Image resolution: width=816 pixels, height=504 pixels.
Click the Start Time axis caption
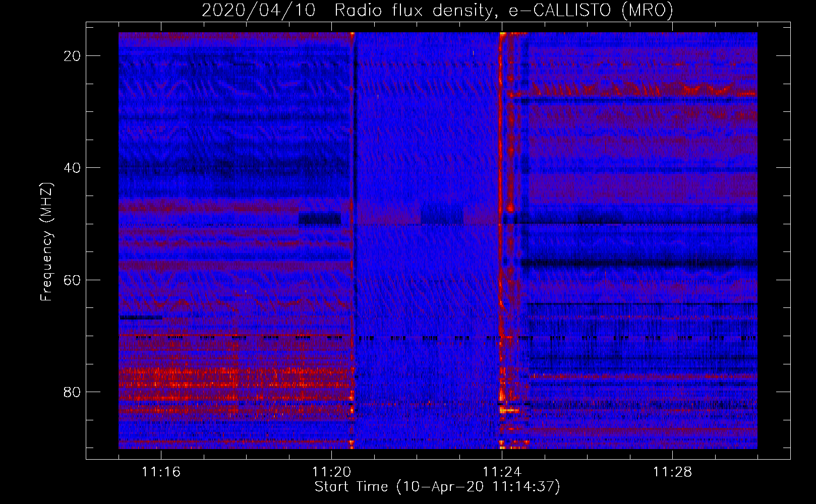[x=437, y=487]
